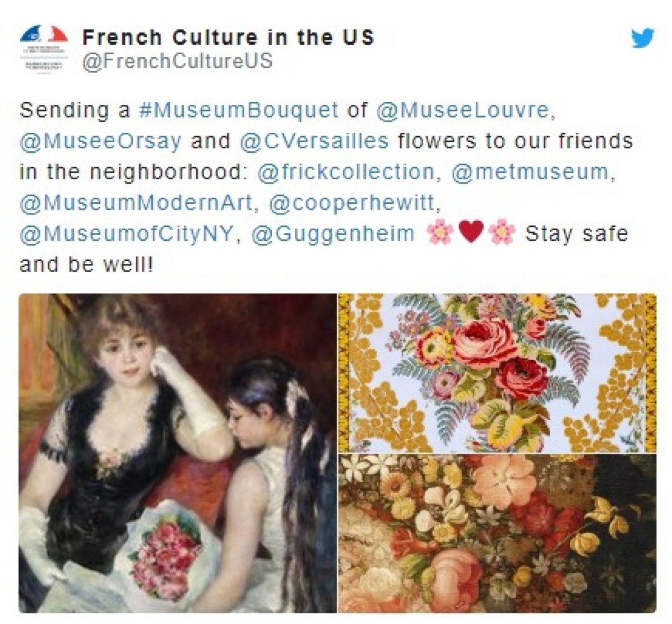Open the dark floral still life image

click(498, 533)
